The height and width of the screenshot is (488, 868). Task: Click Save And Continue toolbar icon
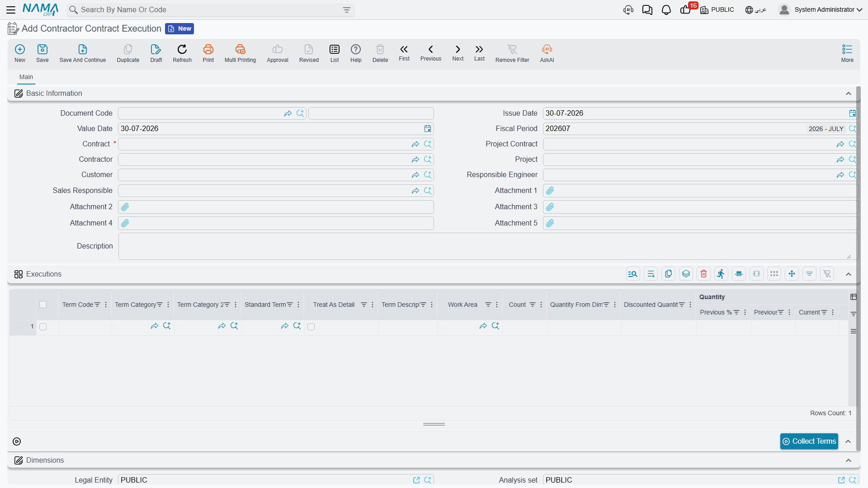83,53
